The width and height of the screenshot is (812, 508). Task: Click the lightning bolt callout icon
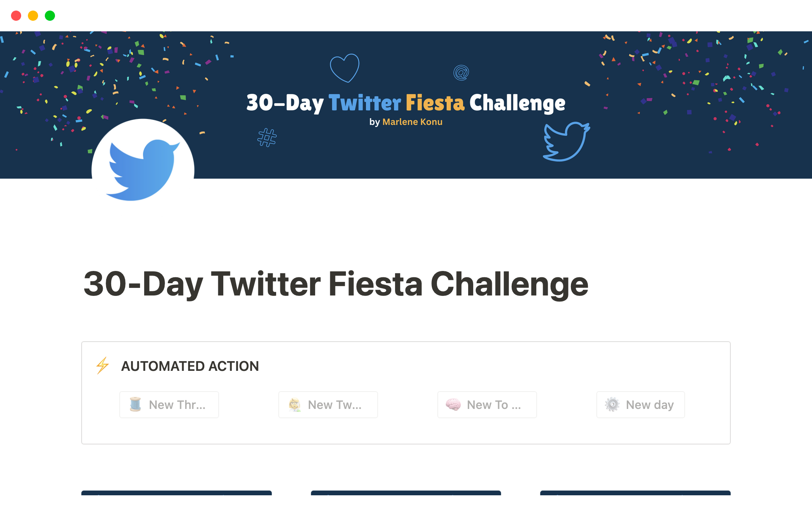[x=103, y=366]
